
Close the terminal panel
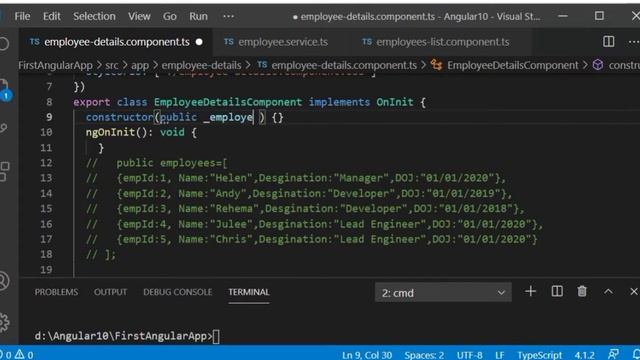(x=633, y=291)
